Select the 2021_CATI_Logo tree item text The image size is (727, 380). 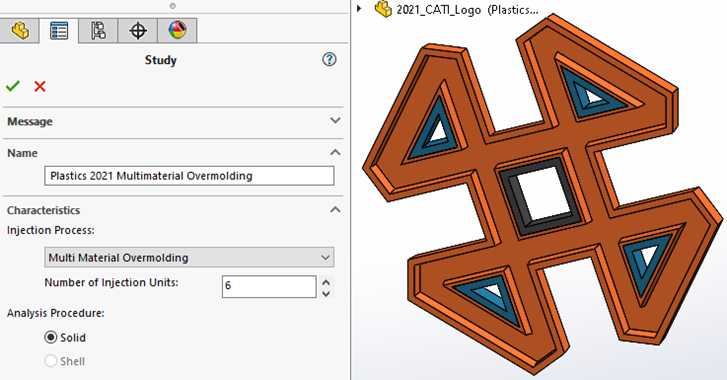click(467, 10)
